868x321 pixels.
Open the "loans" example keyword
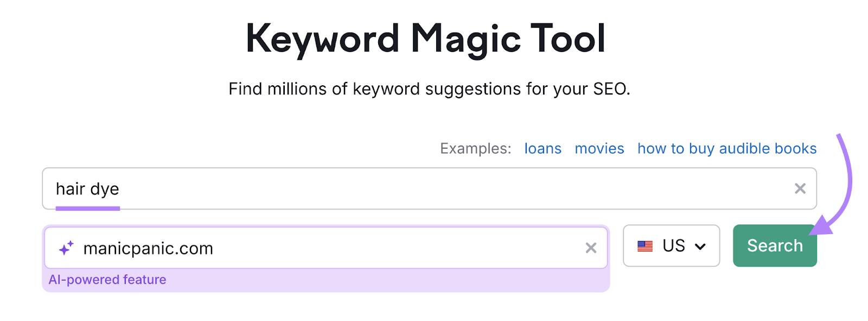pos(542,148)
